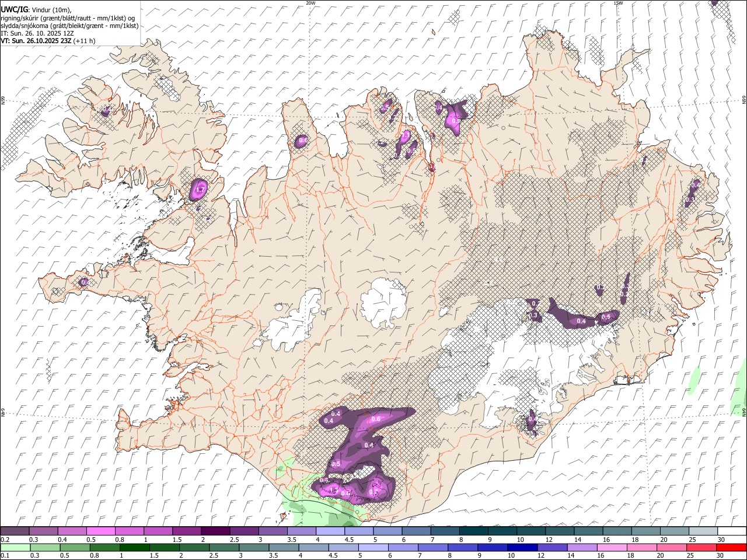Click the '15W' longitude label at top
The width and height of the screenshot is (747, 560).
tap(618, 3)
